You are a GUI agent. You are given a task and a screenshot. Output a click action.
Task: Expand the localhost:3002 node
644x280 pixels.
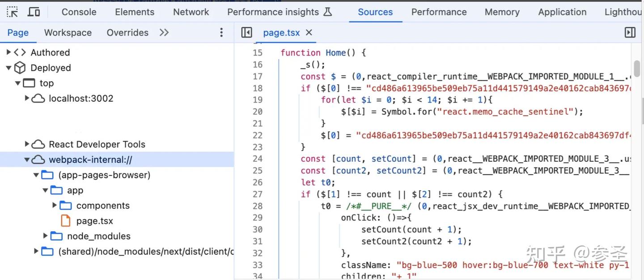(27, 98)
